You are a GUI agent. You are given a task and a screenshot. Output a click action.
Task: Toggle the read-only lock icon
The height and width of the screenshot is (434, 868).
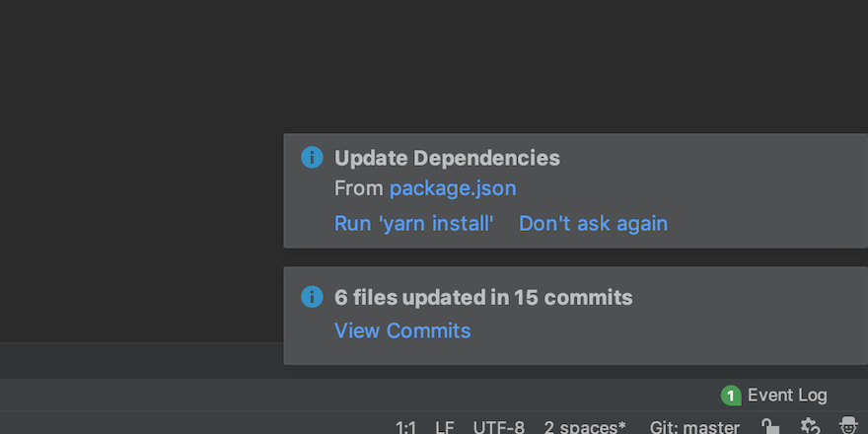(x=771, y=426)
